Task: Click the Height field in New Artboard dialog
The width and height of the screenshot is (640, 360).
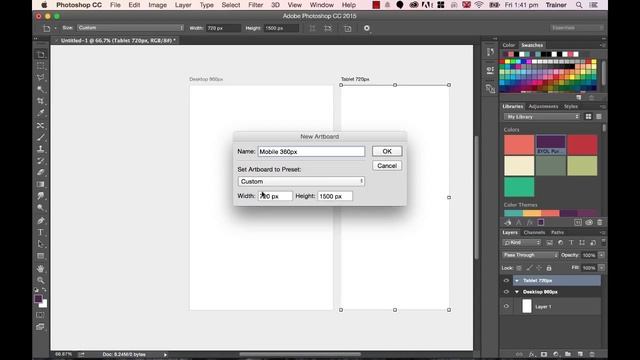Action: [x=335, y=196]
